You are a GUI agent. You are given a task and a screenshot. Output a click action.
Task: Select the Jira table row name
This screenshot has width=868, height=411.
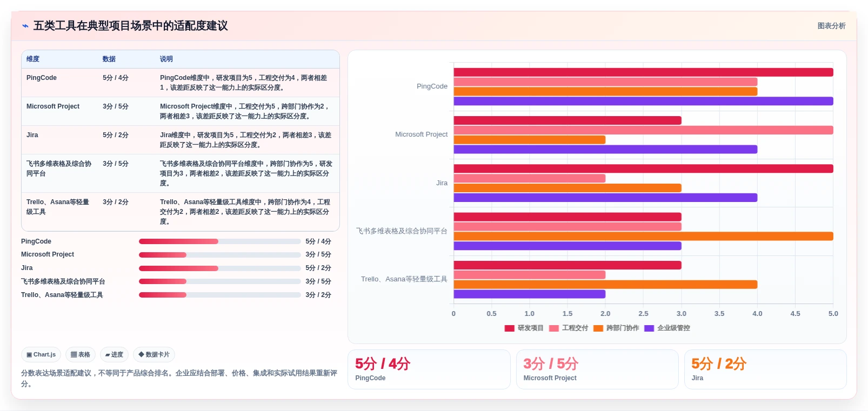[32, 135]
